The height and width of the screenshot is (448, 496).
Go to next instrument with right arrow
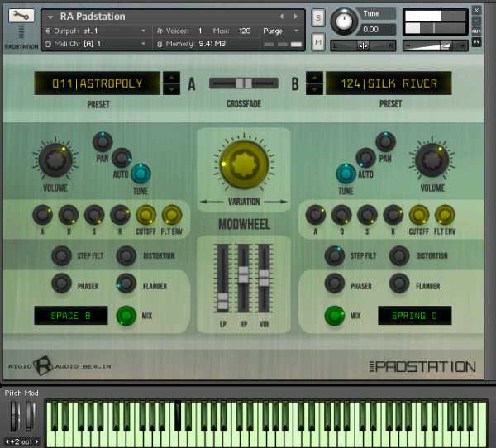point(295,17)
